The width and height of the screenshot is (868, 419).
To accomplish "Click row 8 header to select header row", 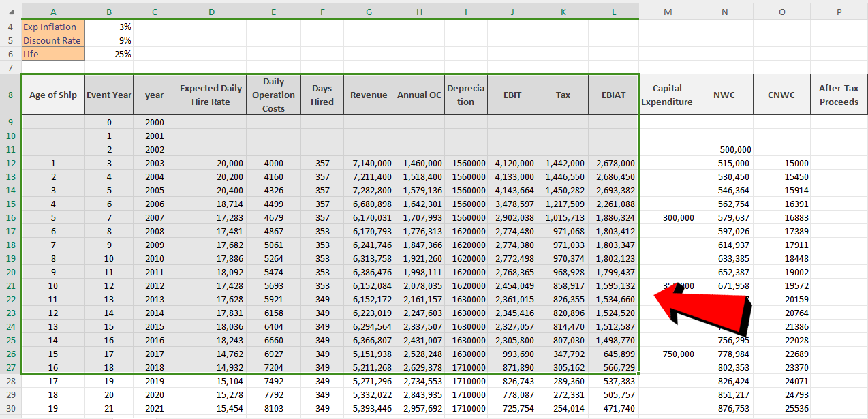I will tap(10, 94).
